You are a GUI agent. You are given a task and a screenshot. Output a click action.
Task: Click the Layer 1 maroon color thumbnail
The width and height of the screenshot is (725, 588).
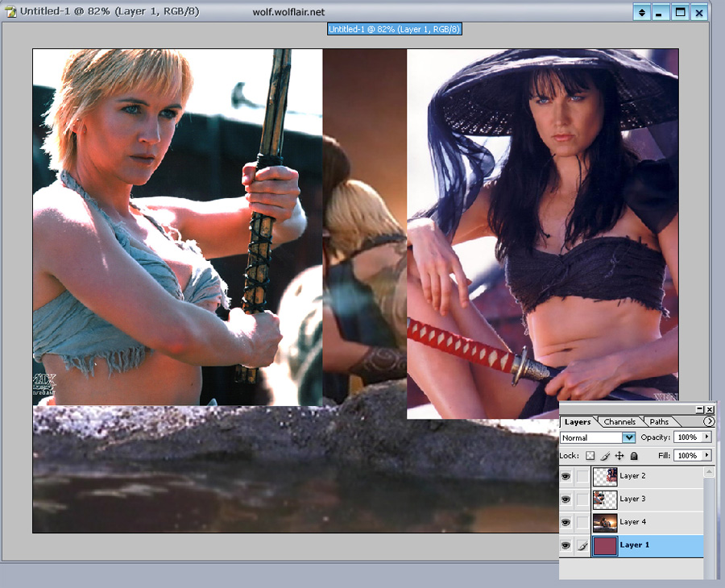coord(605,546)
